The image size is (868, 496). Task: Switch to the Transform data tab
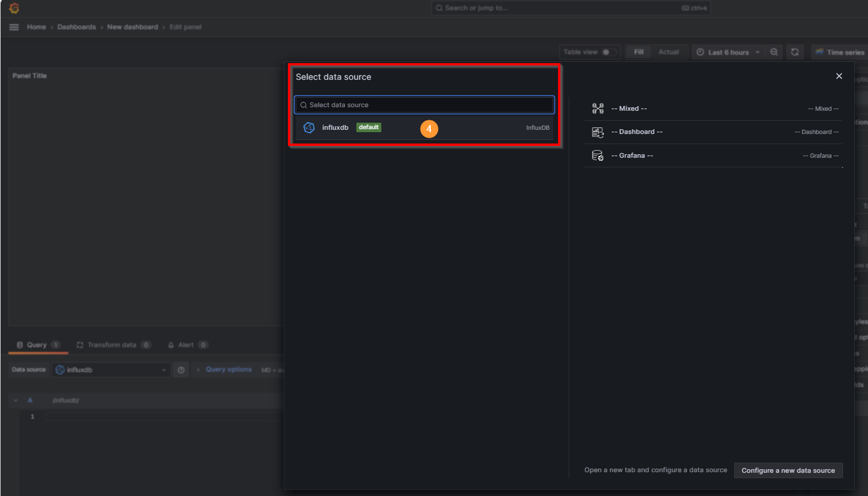[x=113, y=345]
